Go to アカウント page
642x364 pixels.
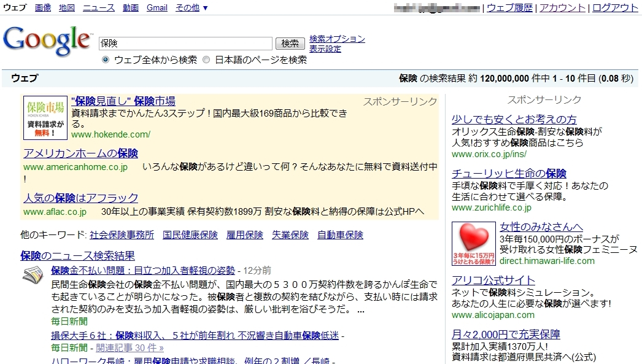pyautogui.click(x=563, y=8)
